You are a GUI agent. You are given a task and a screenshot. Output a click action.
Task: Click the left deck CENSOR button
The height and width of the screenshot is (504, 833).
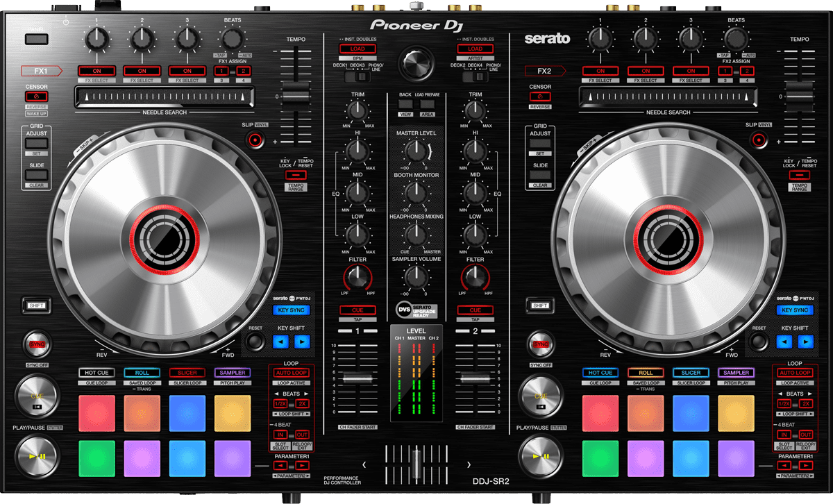click(x=36, y=96)
